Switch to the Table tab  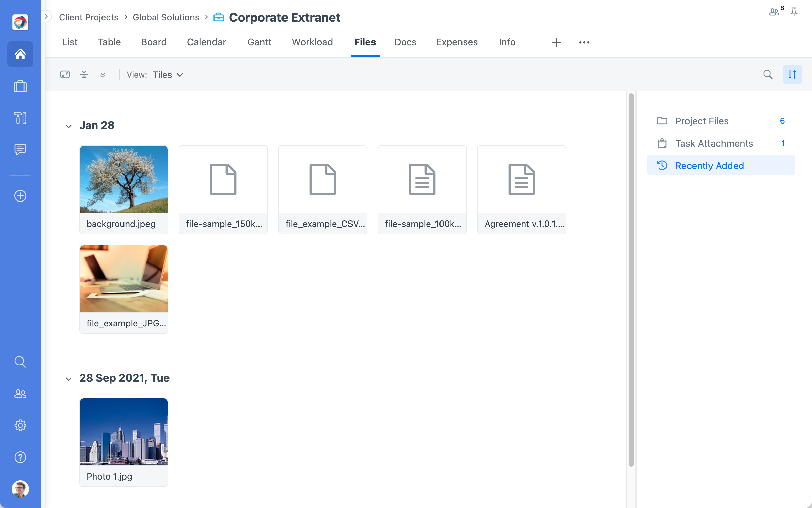point(109,42)
